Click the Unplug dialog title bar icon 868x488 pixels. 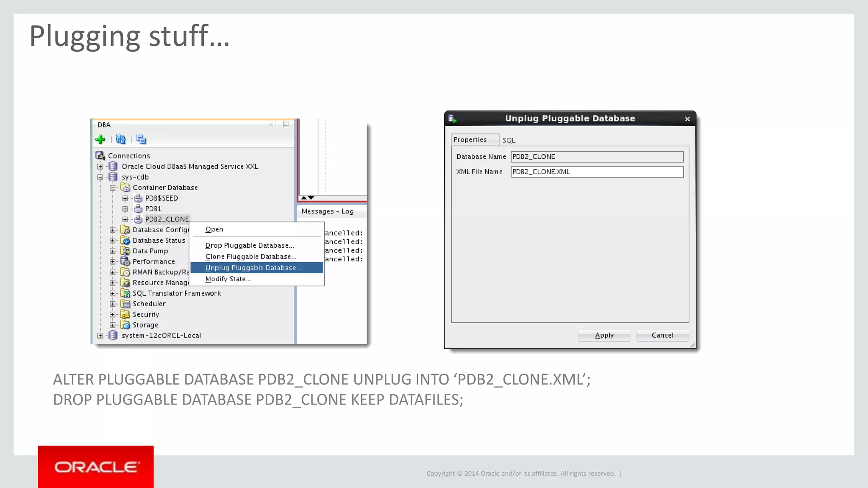[453, 119]
